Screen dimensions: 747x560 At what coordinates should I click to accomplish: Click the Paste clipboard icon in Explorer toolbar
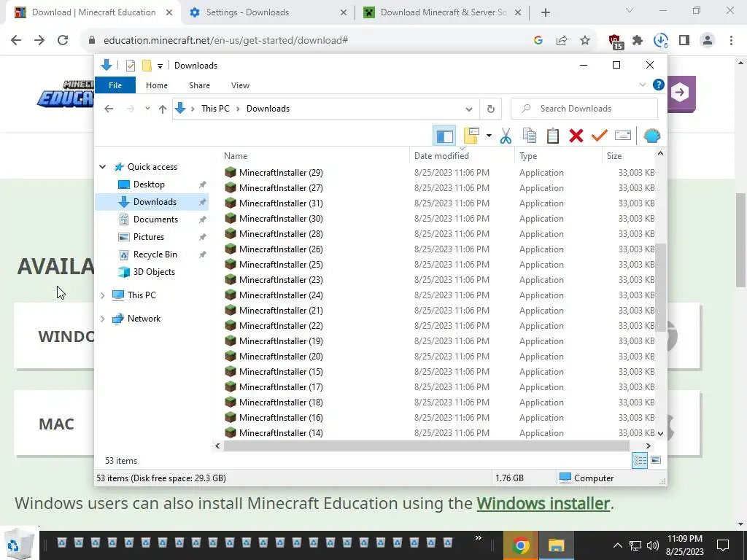(x=553, y=136)
